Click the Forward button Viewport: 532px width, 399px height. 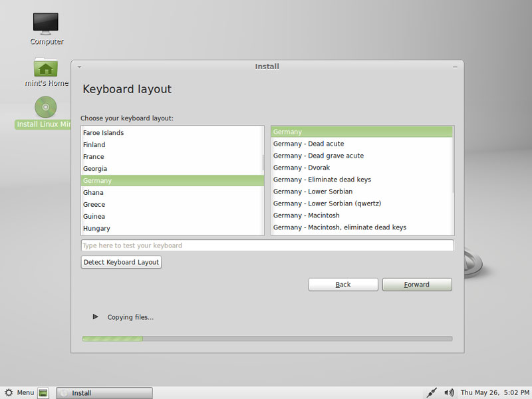(417, 285)
